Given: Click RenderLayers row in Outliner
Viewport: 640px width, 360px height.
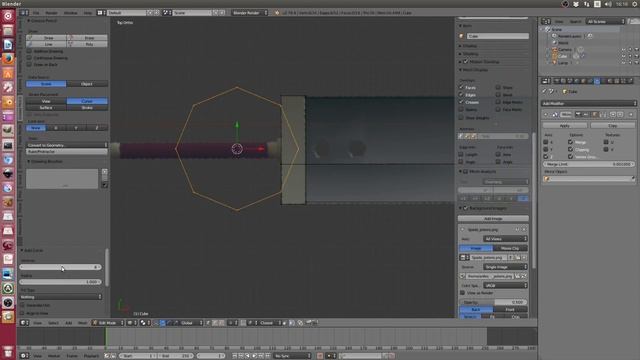Looking at the screenshot, I should [569, 36].
